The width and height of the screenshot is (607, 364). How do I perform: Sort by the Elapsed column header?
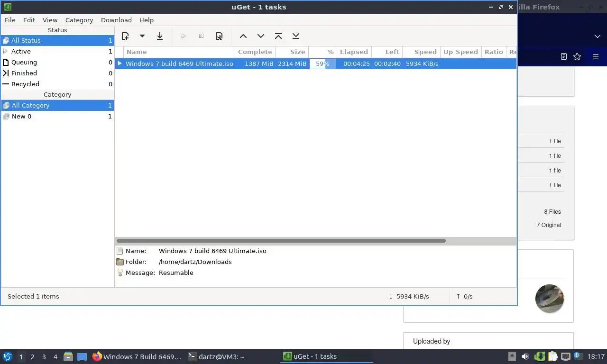tap(354, 52)
